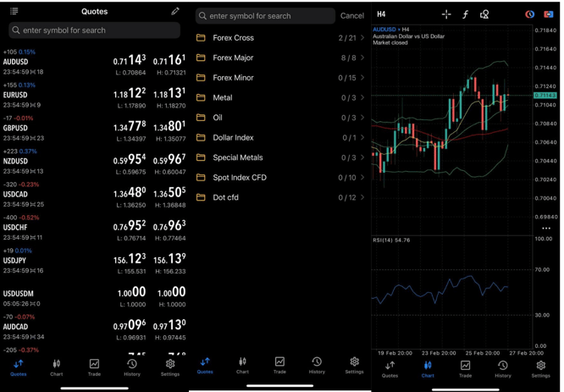This screenshot has width=564, height=392.
Task: Select the USDCAD quote row
Action: click(x=94, y=195)
